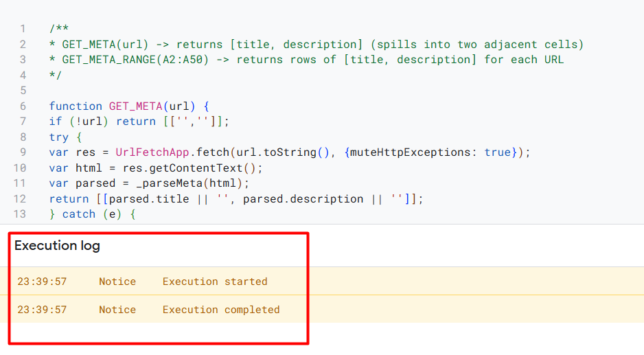644x355 pixels.
Task: Click the muteHttpExceptions option text
Action: [410, 152]
